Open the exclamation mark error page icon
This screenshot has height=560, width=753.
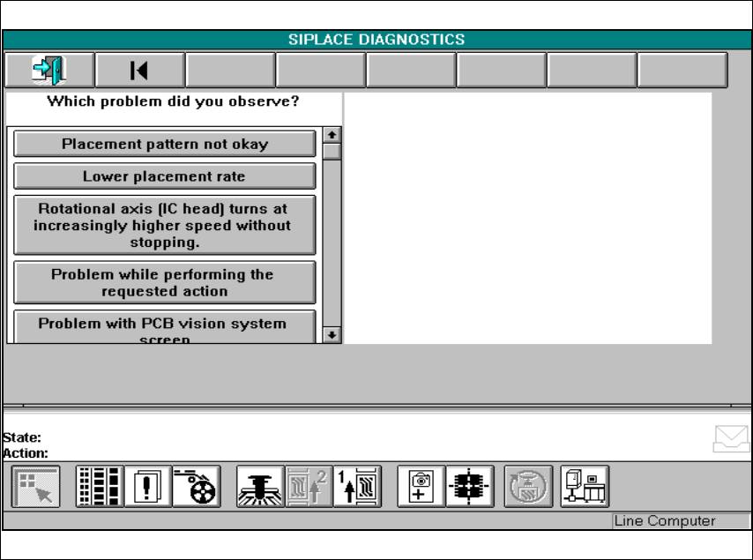148,487
